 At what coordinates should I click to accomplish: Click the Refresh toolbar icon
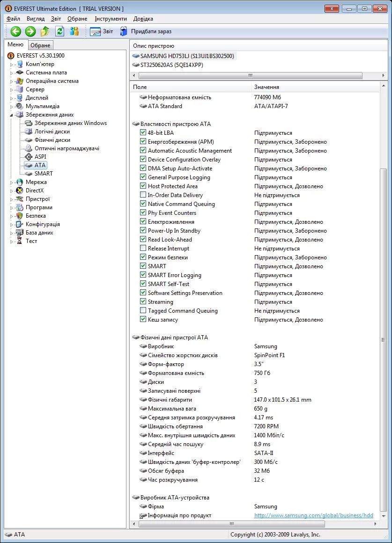click(x=60, y=31)
